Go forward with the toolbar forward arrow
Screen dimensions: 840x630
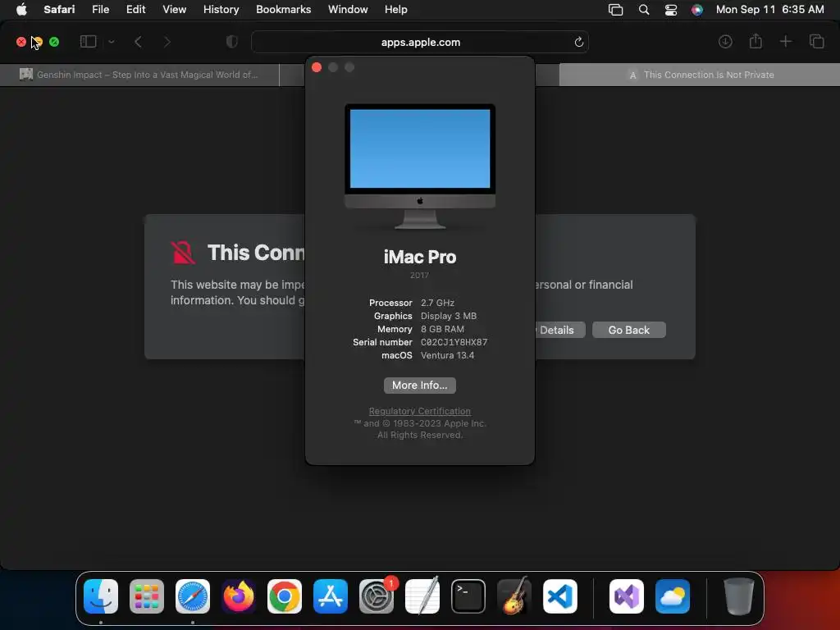pos(167,42)
